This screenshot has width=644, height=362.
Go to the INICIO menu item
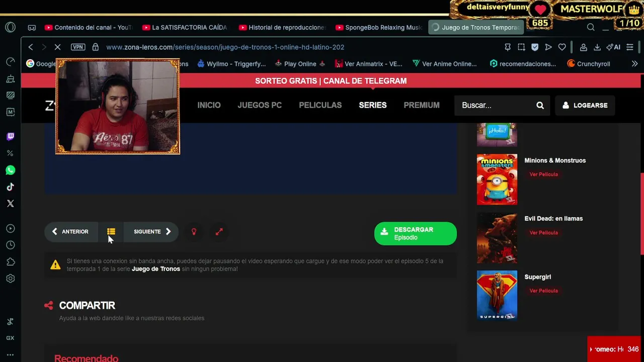(209, 105)
